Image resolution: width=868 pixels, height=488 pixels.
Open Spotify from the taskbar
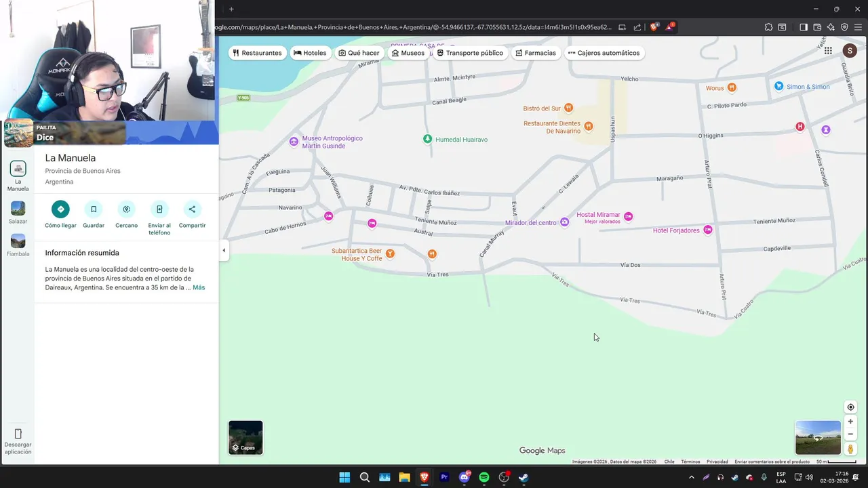tap(484, 477)
